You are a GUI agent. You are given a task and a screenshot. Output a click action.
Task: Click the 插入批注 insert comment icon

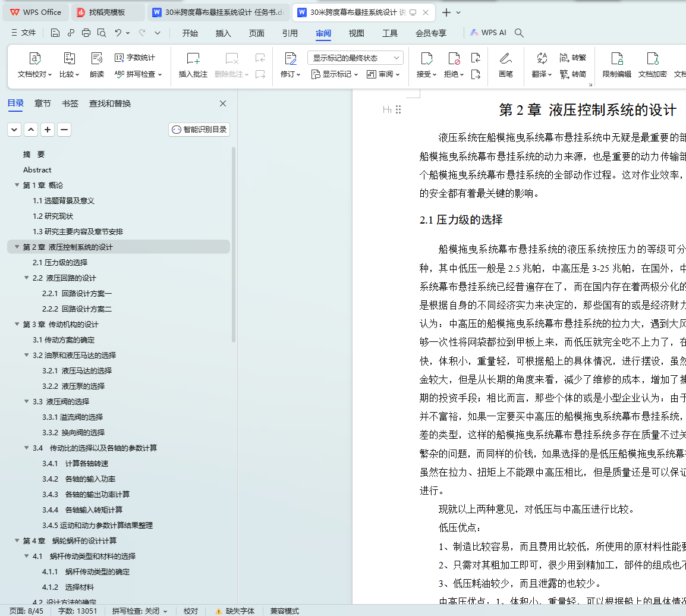tap(193, 58)
